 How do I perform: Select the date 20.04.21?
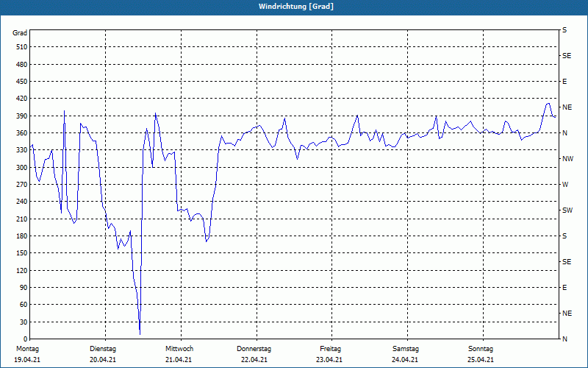[x=103, y=360]
